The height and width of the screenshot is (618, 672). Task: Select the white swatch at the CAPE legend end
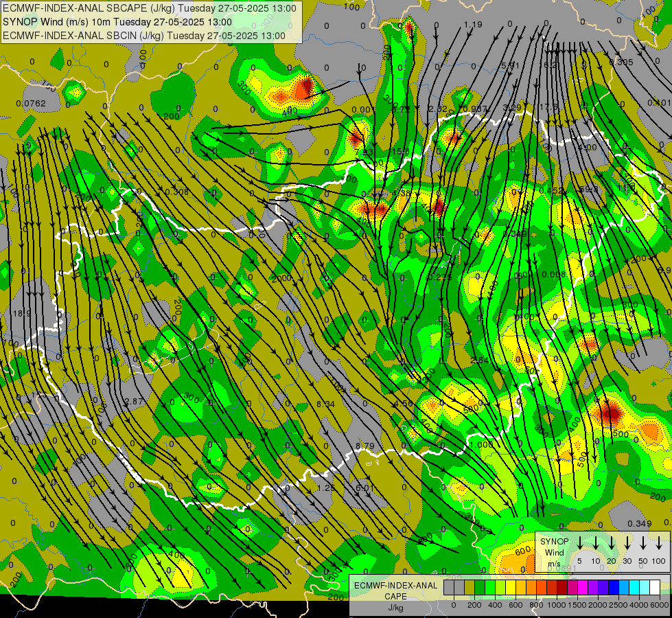654,588
